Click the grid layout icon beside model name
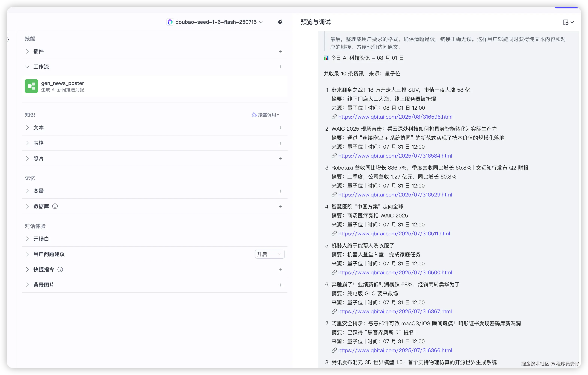 [280, 22]
